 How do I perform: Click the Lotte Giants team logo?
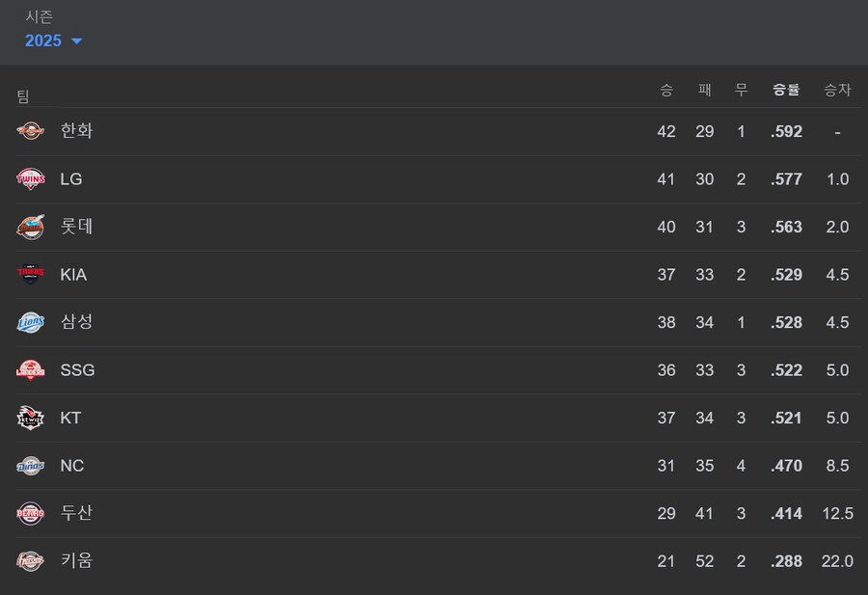click(x=31, y=227)
